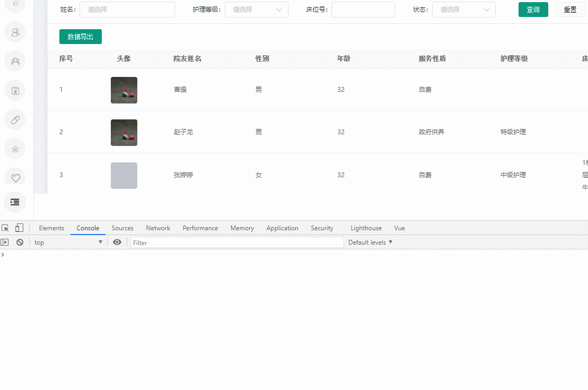Click the medication pill sidebar icon

pos(15,119)
